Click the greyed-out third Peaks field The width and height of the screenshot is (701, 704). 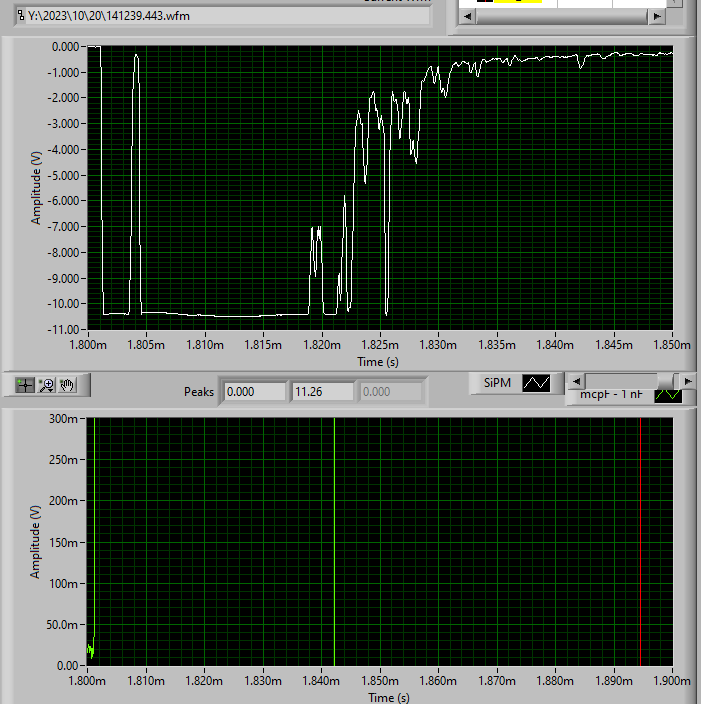point(391,392)
